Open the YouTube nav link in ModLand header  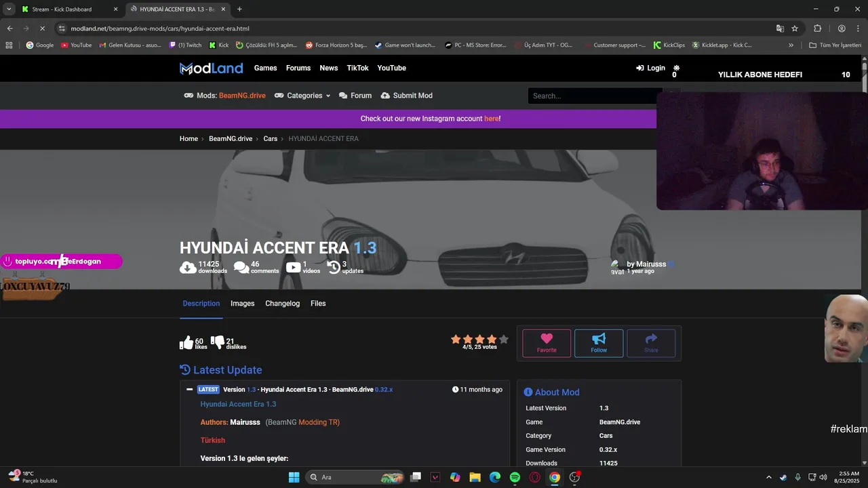[x=392, y=68]
